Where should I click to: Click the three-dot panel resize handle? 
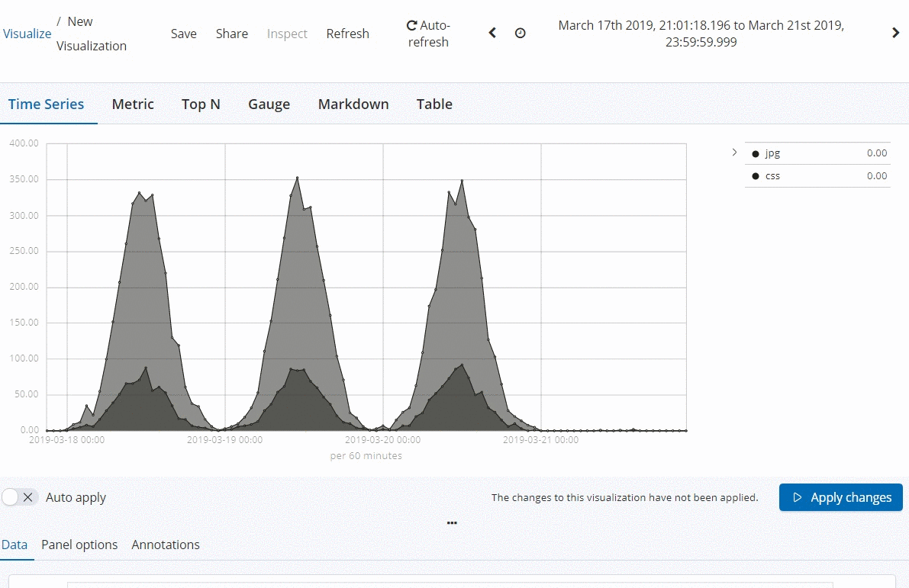pos(452,522)
